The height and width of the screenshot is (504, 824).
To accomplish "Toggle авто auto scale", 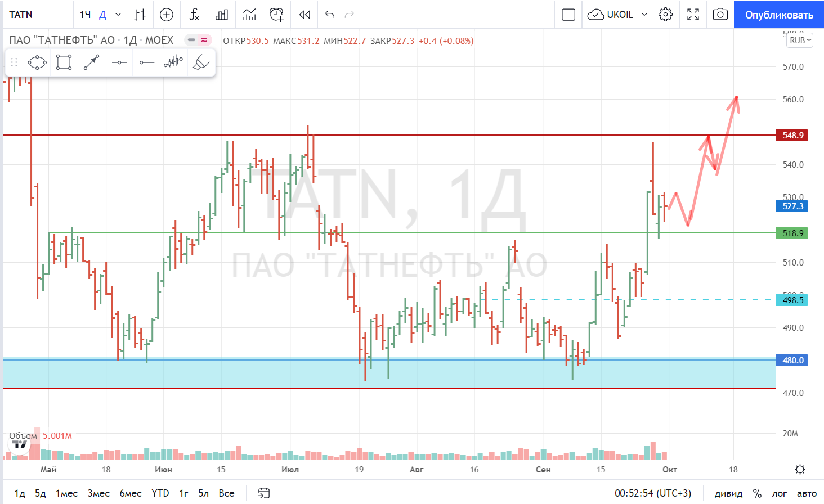I will click(x=807, y=493).
